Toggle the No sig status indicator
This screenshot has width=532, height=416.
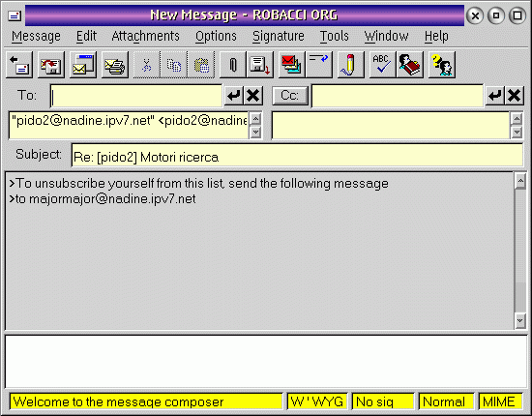pos(383,401)
